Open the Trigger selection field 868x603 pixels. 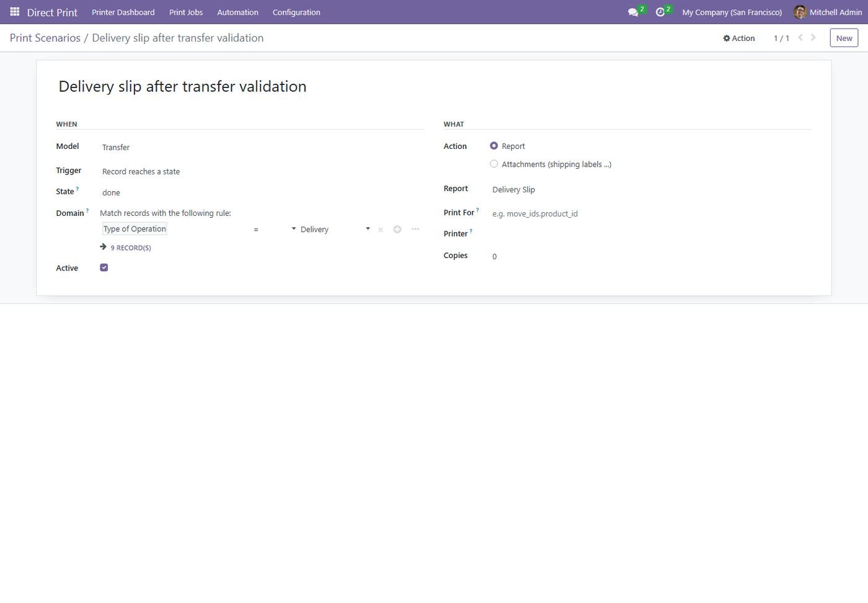[262, 171]
